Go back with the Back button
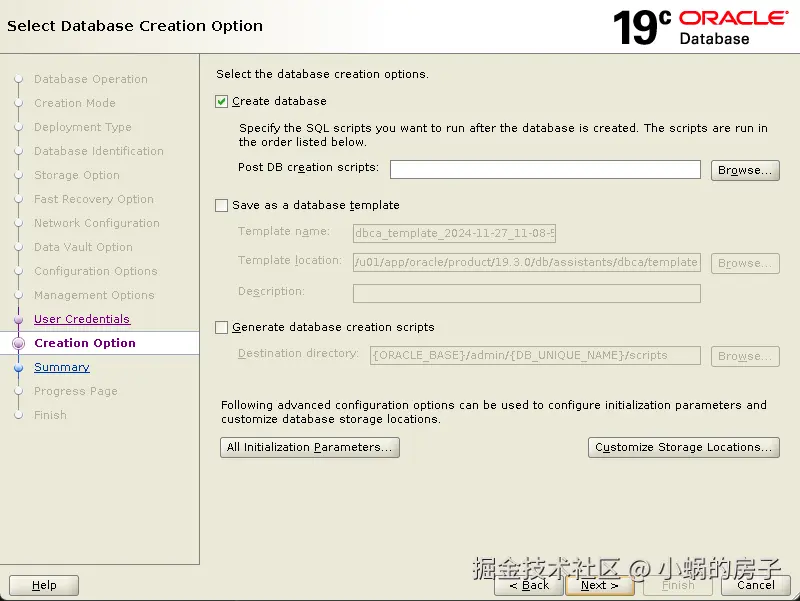 [529, 585]
